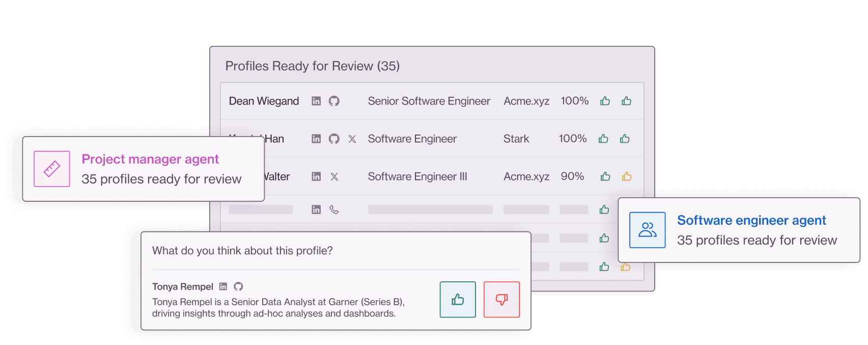This screenshot has height=345, width=868.
Task: Click the pink ruler Project manager icon
Action: 52,169
